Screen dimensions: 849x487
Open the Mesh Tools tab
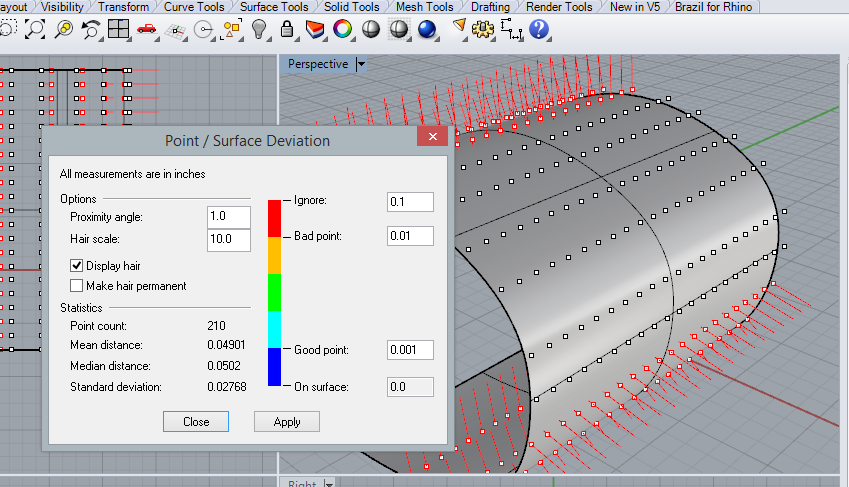[425, 7]
